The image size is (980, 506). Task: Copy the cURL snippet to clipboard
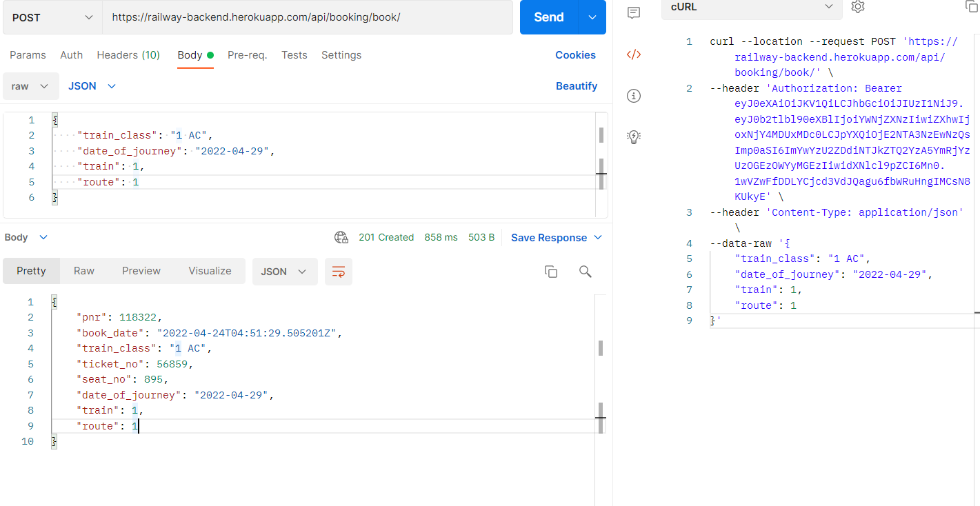(971, 7)
